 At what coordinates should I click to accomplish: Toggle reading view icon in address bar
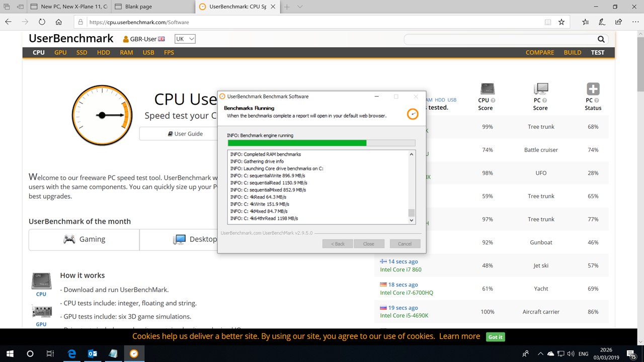[548, 22]
